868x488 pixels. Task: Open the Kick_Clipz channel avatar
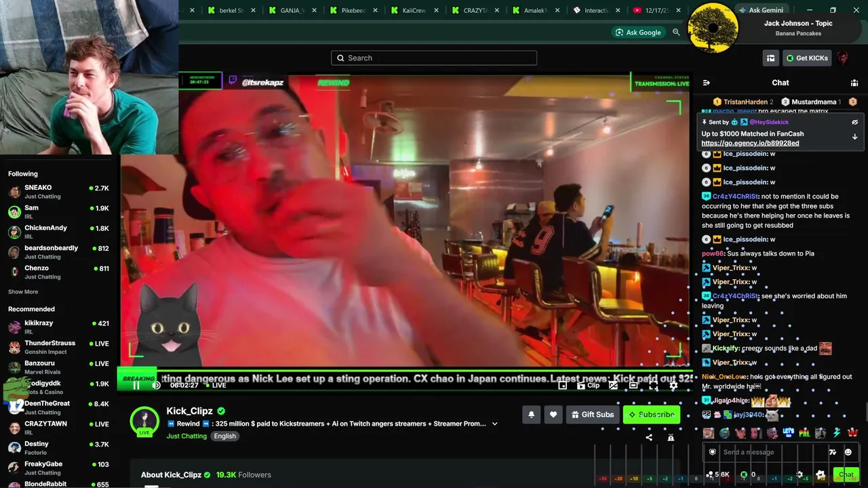144,421
